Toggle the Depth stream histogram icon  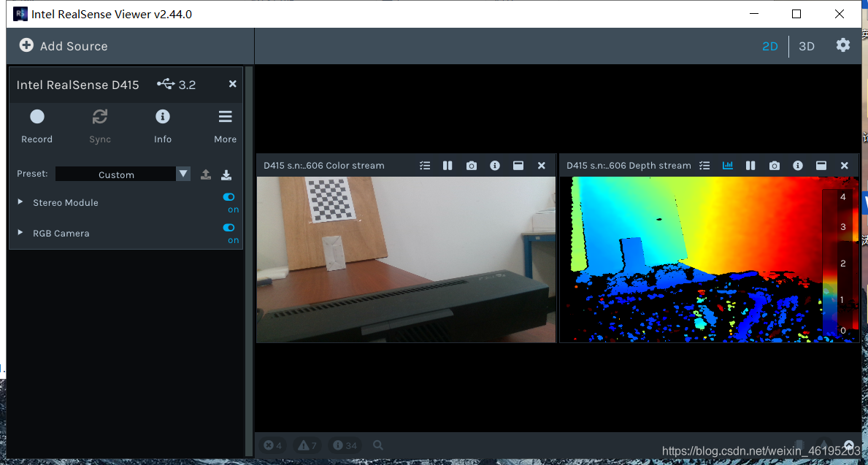[727, 166]
